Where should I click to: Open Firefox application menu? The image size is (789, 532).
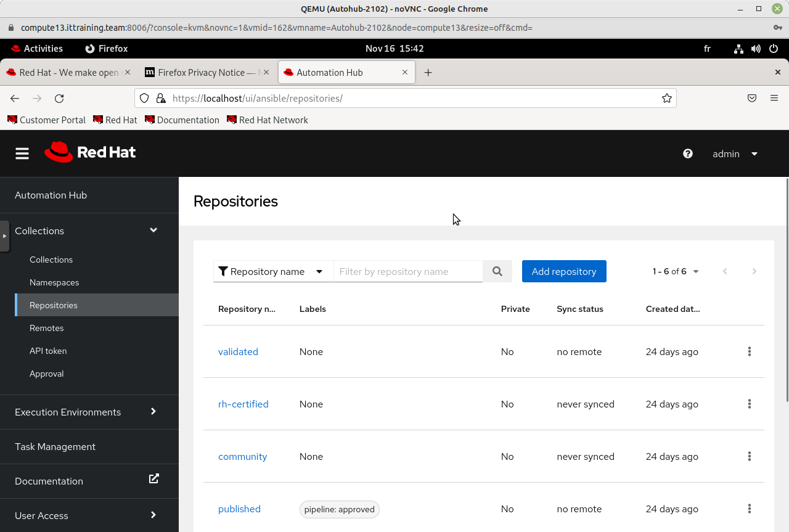[x=774, y=98]
